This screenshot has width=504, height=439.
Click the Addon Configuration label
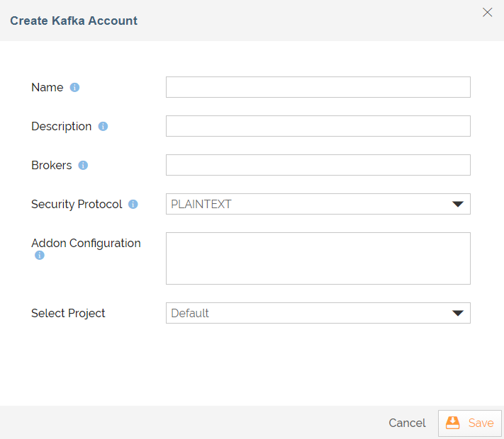(x=86, y=243)
